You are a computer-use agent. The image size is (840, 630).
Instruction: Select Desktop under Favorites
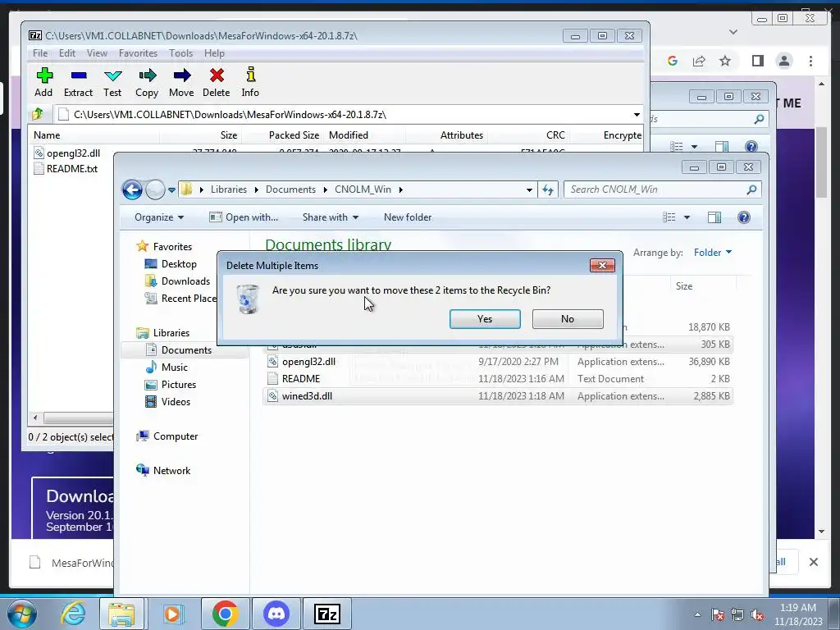click(171, 264)
